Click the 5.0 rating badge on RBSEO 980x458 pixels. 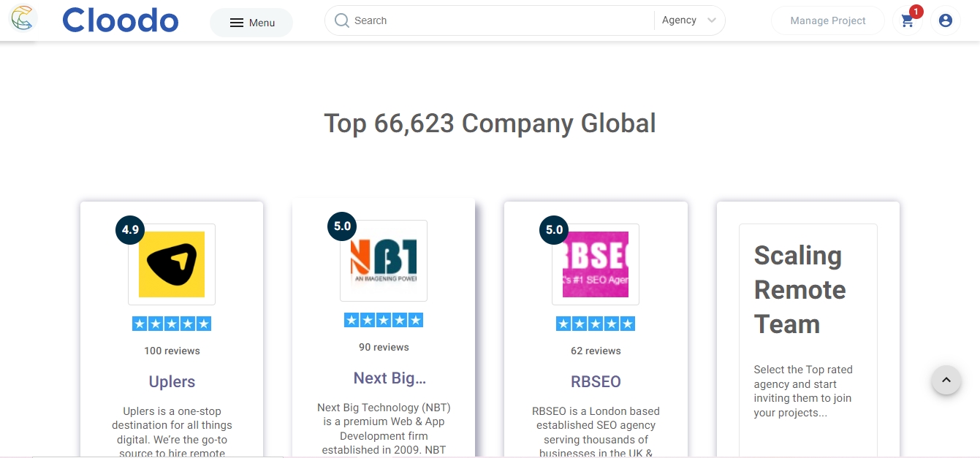pyautogui.click(x=554, y=230)
